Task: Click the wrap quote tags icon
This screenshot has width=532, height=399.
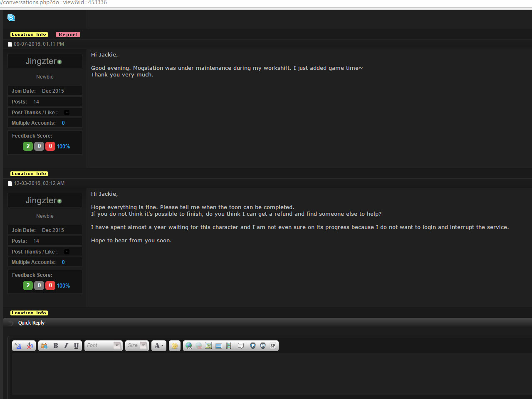Action: (241, 346)
